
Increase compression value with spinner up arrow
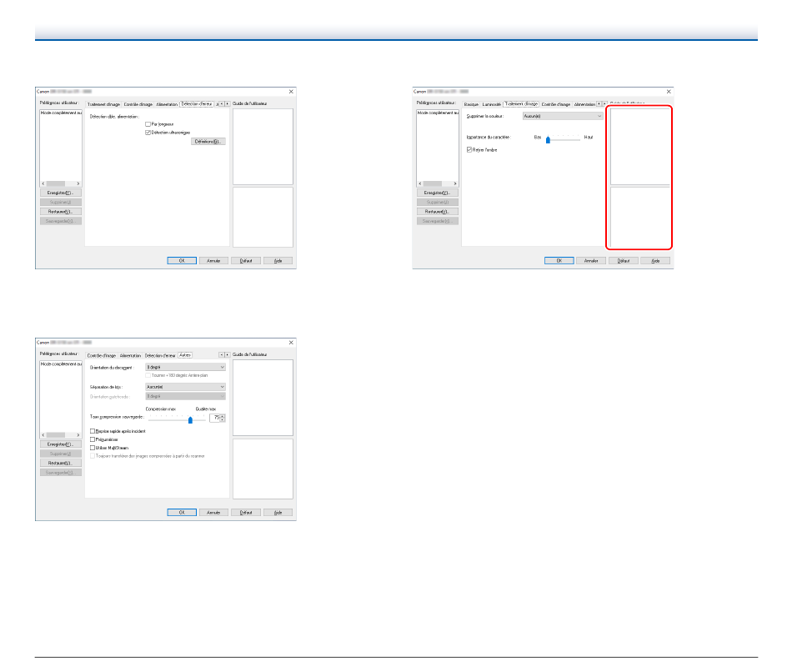click(223, 416)
